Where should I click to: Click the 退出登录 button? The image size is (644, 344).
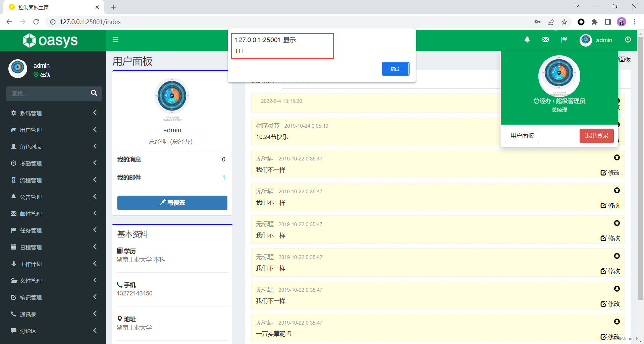point(596,136)
